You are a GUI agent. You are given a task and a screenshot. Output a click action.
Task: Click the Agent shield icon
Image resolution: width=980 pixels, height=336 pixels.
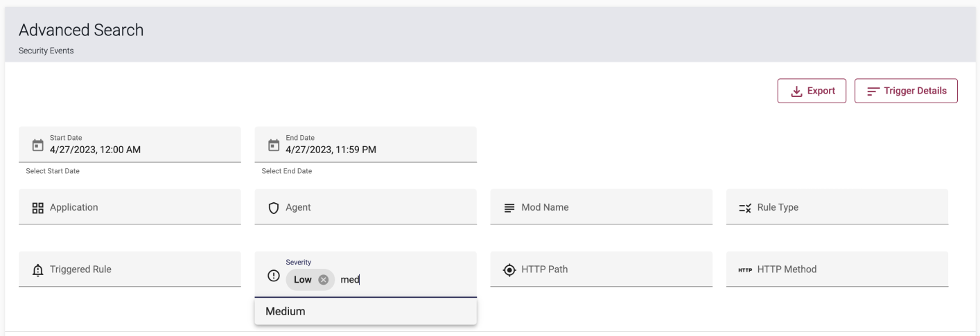274,207
